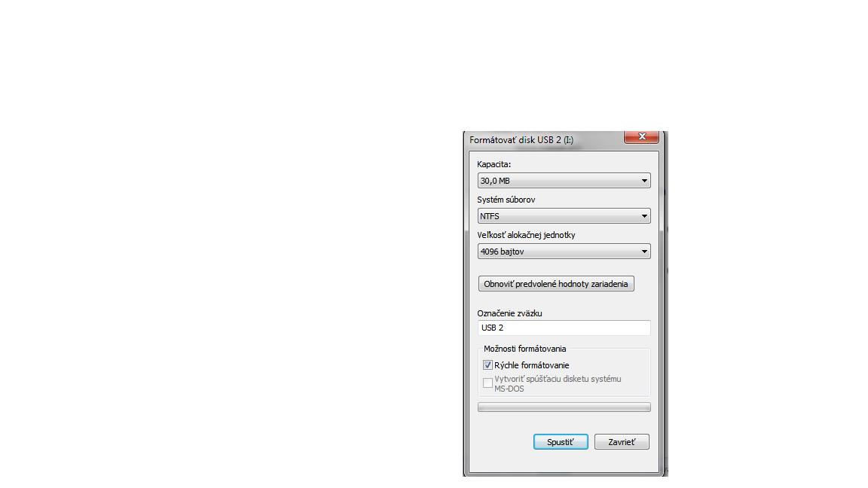868x488 pixels.
Task: Focus the Označenie zväzku text field
Action: click(x=564, y=328)
